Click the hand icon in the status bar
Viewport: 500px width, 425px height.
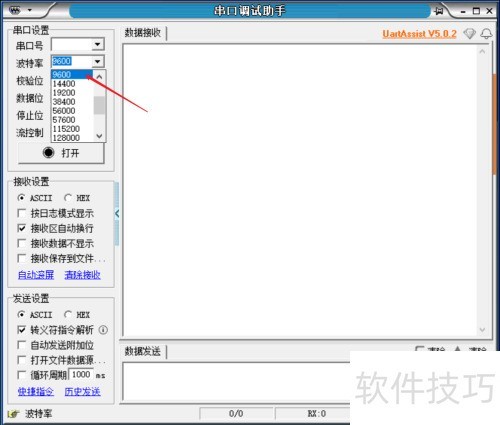(13, 414)
